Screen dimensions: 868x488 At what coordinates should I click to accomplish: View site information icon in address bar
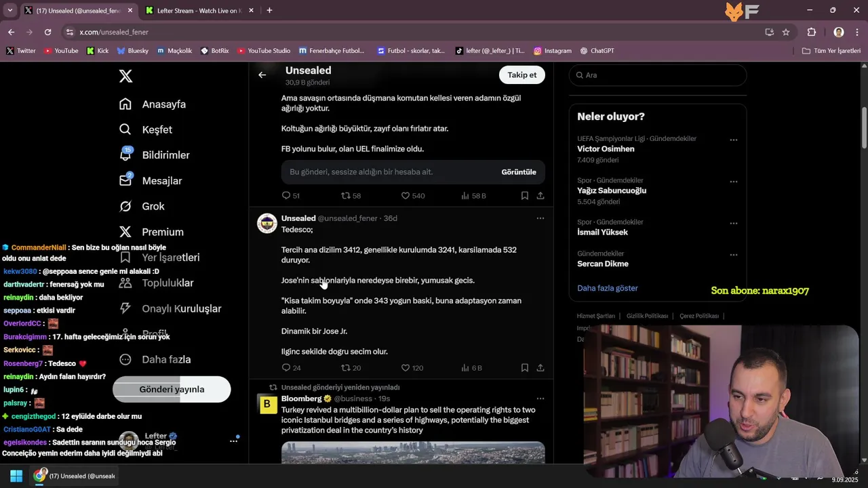click(x=69, y=32)
